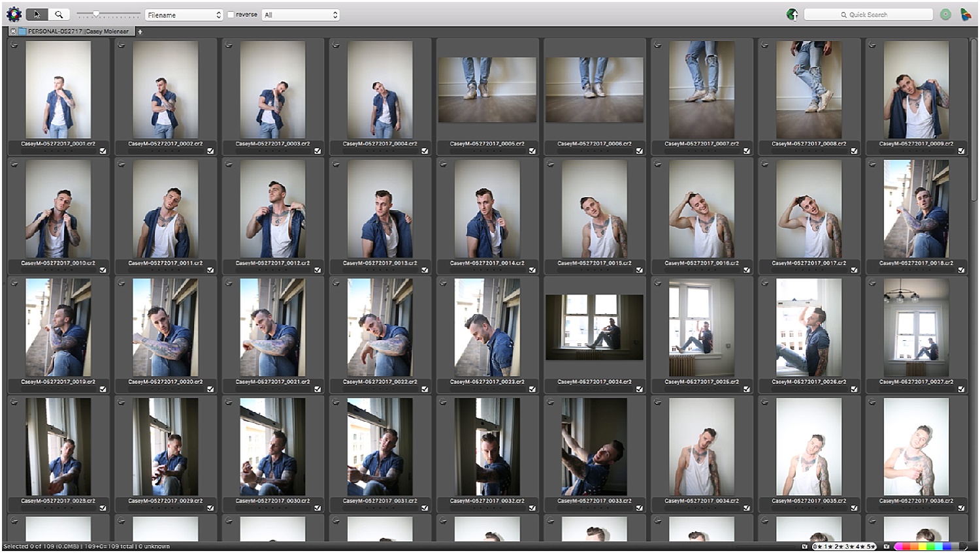Select the arrow pointer tool

(37, 14)
